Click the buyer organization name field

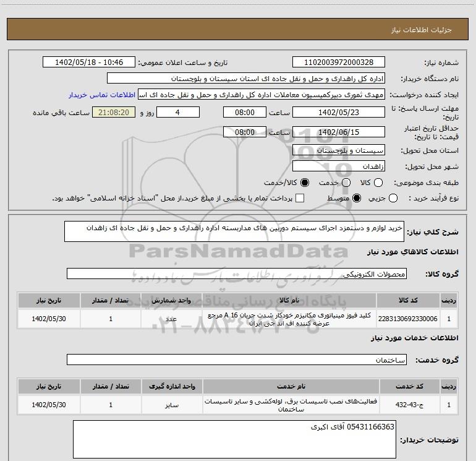(246, 79)
